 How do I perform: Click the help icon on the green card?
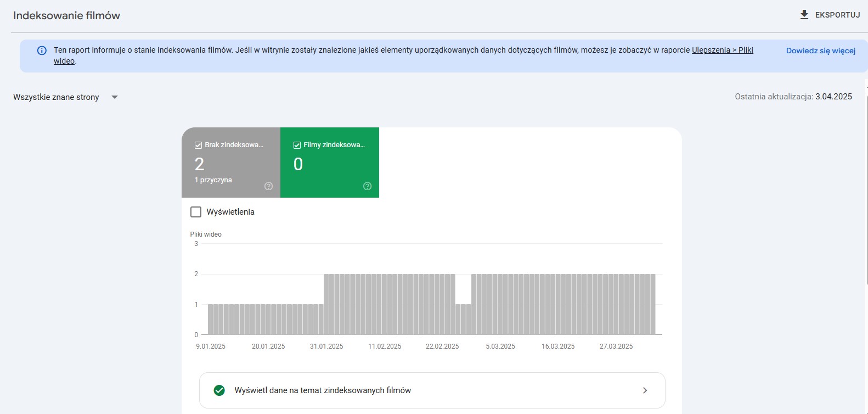pos(367,186)
